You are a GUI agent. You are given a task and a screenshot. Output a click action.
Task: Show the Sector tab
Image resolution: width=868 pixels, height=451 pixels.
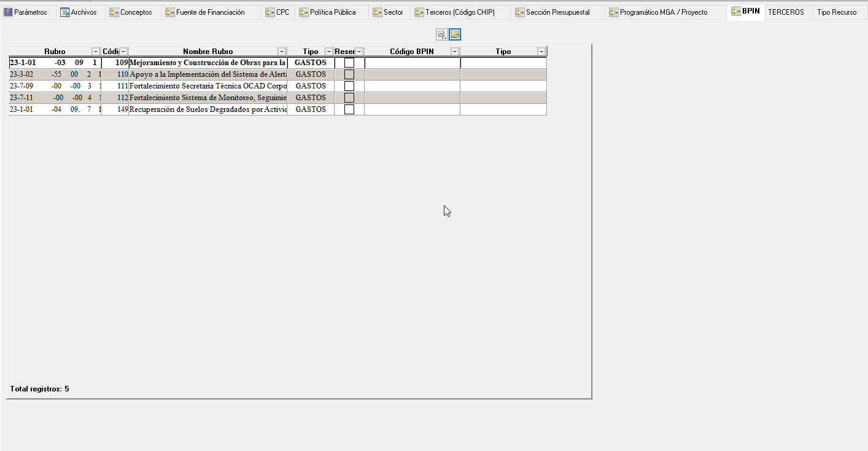(x=388, y=12)
